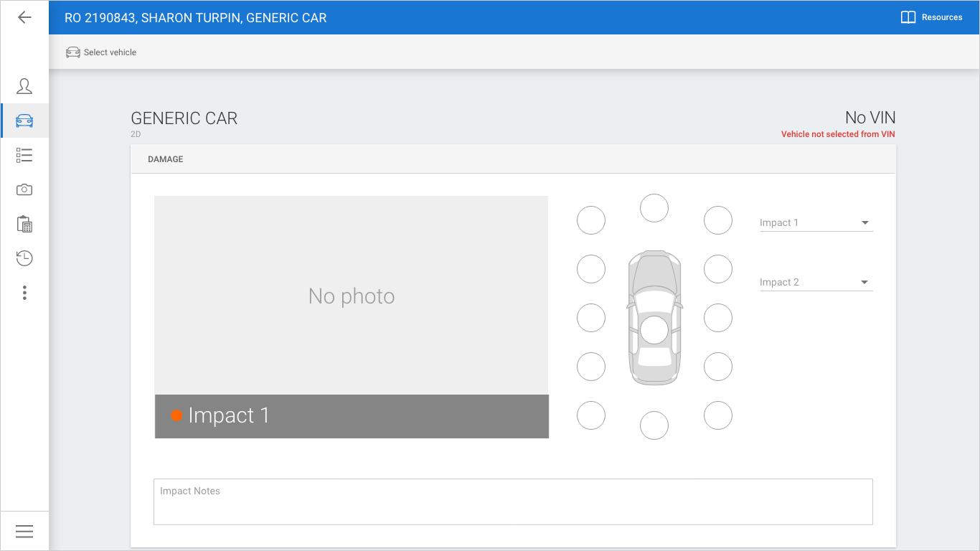The image size is (980, 551).
Task: Click the Impact 1 photo caption bar
Action: pyautogui.click(x=352, y=416)
